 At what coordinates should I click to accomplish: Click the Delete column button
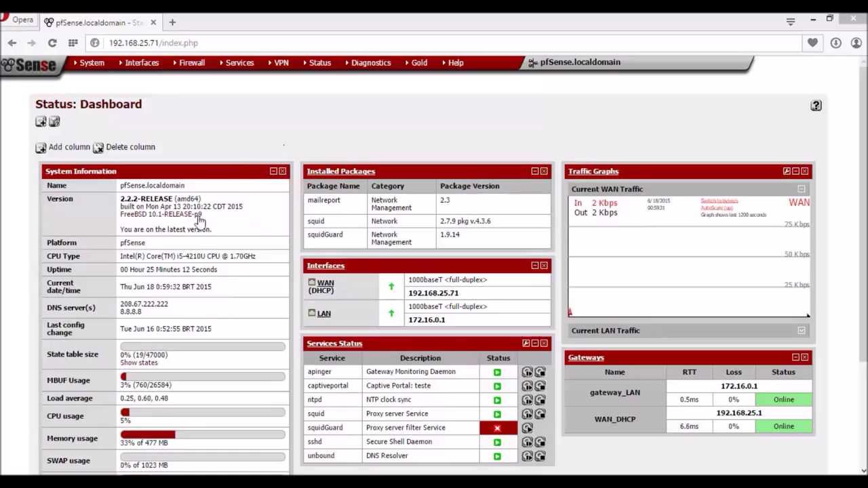pos(124,147)
